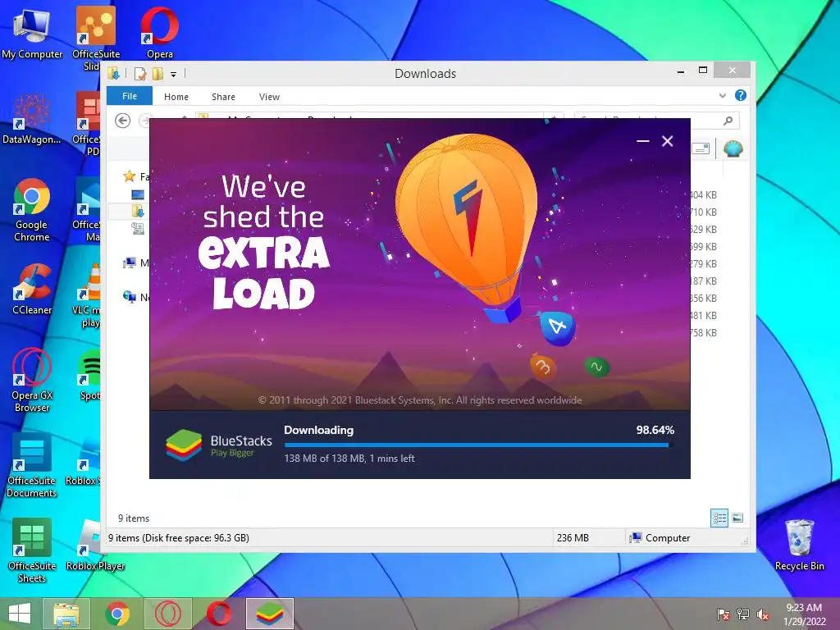
Task: Open Action Center flag tray icon
Action: [723, 614]
